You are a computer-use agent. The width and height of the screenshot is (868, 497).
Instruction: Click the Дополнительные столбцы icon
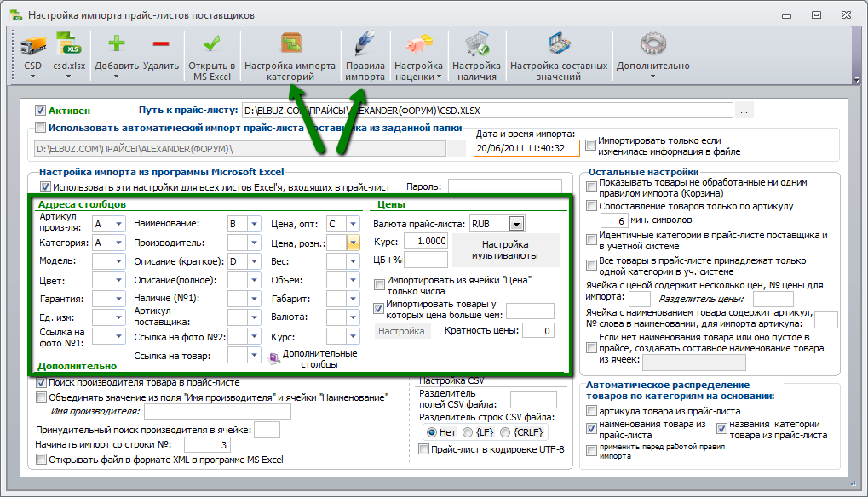[274, 358]
